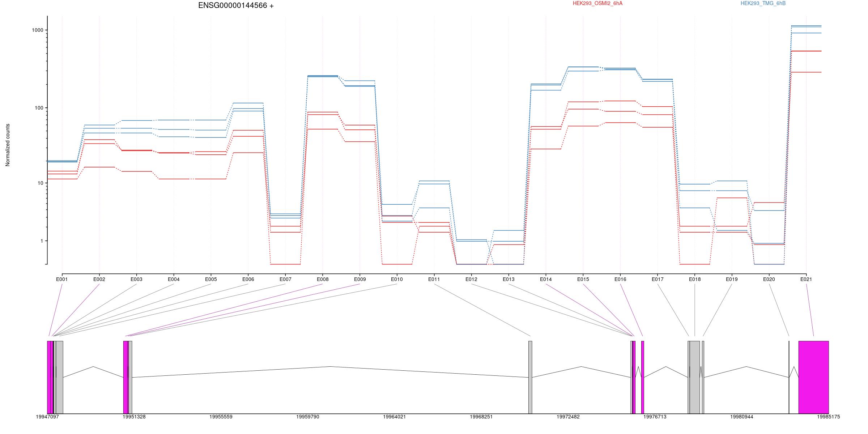
Task: Select exon label E011
Action: [x=434, y=279]
